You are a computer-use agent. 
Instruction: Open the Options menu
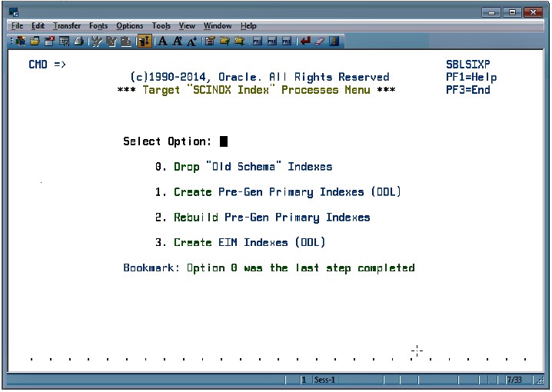point(130,25)
